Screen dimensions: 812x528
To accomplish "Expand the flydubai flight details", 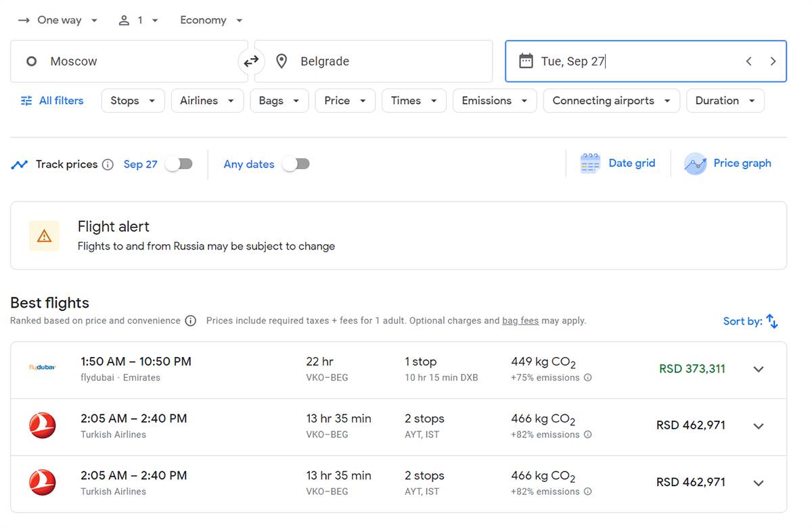I will point(759,369).
